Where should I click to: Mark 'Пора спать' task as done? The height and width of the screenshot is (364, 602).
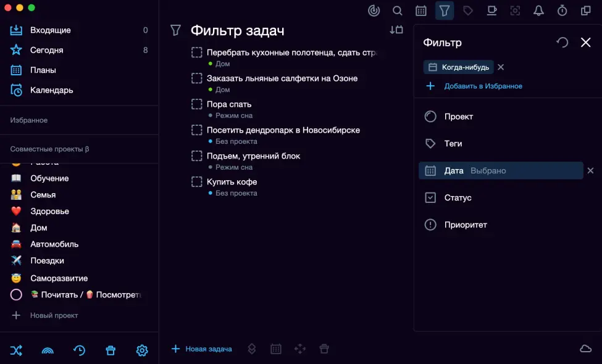(197, 104)
